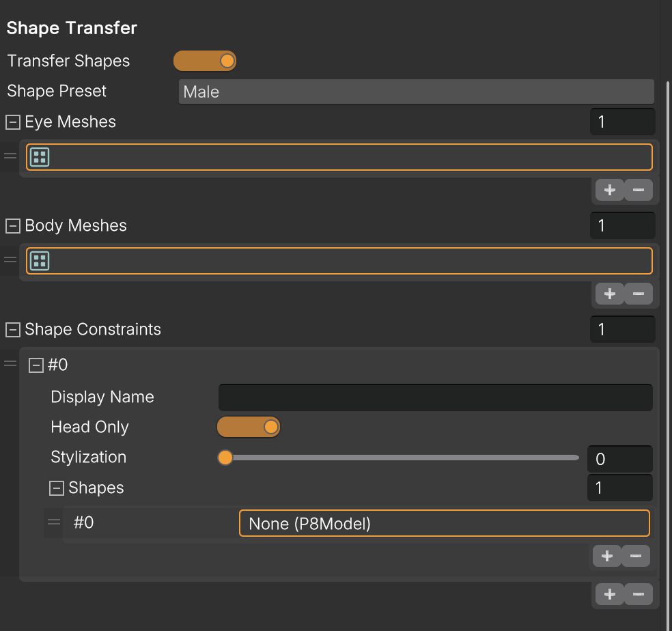Select the None (P8Model) object field

[445, 523]
